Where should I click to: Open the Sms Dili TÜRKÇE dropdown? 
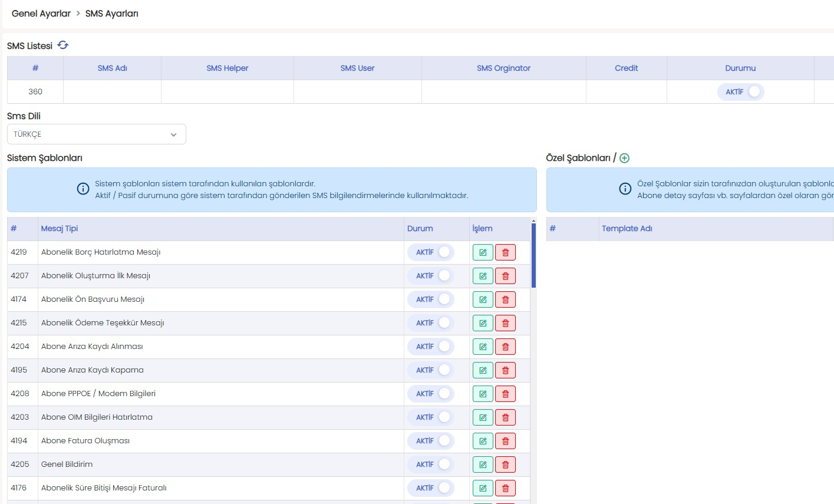pyautogui.click(x=97, y=134)
